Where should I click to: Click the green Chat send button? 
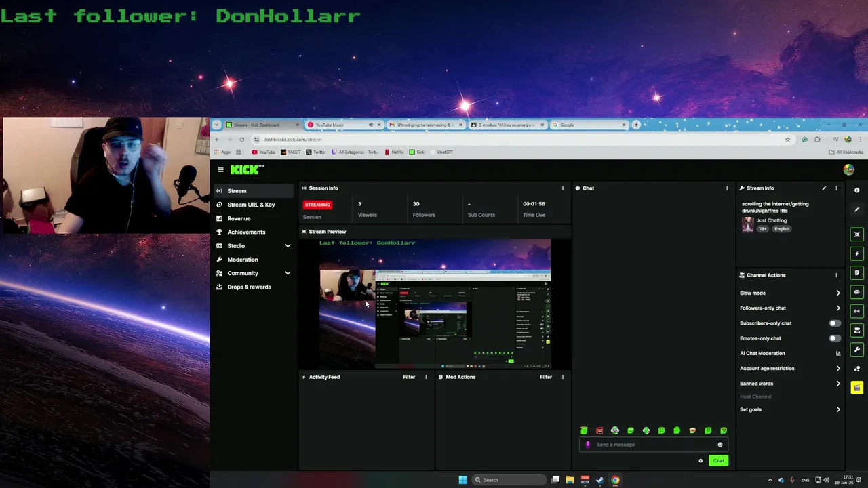point(718,461)
